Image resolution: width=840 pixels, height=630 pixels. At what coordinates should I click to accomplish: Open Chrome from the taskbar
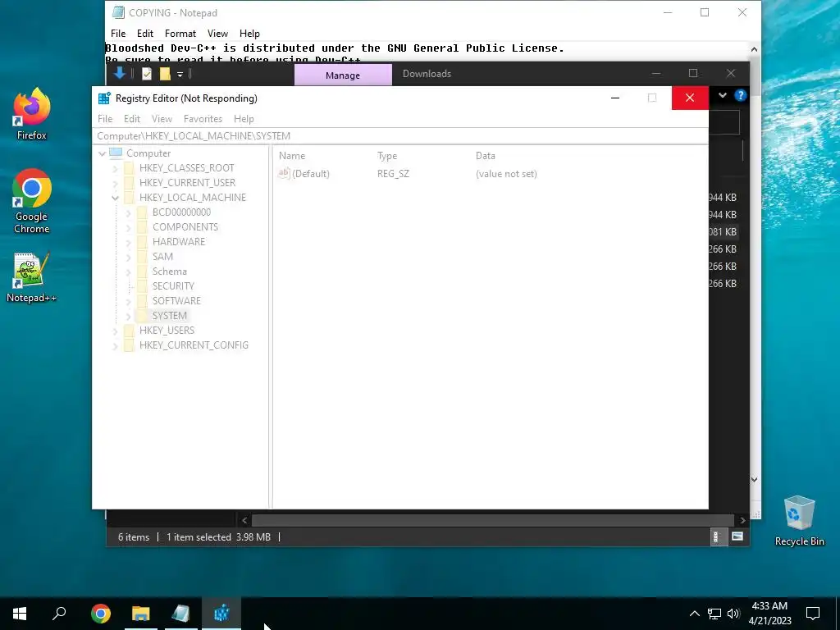coord(101,614)
